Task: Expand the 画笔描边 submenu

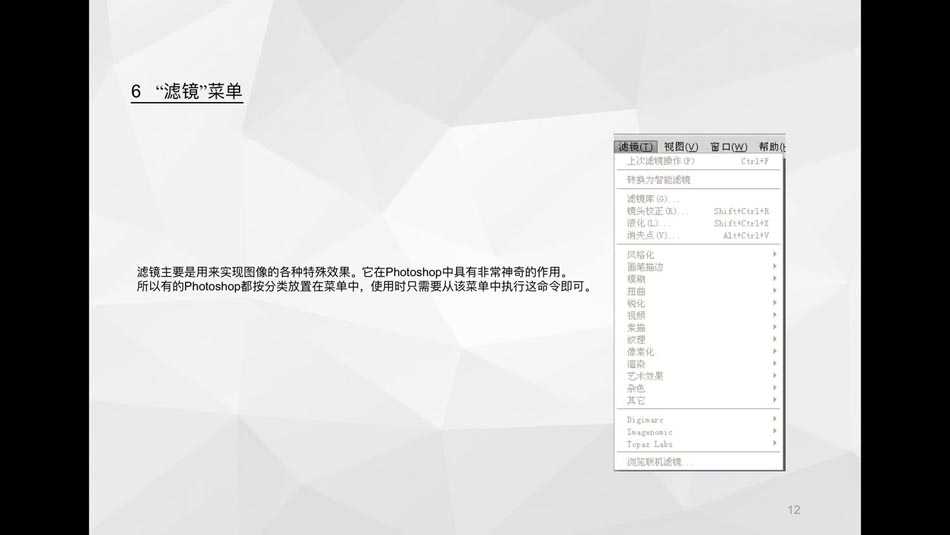Action: 645,267
